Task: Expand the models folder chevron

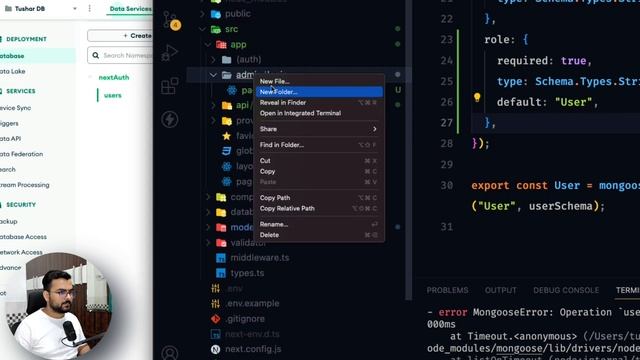Action: [208, 227]
